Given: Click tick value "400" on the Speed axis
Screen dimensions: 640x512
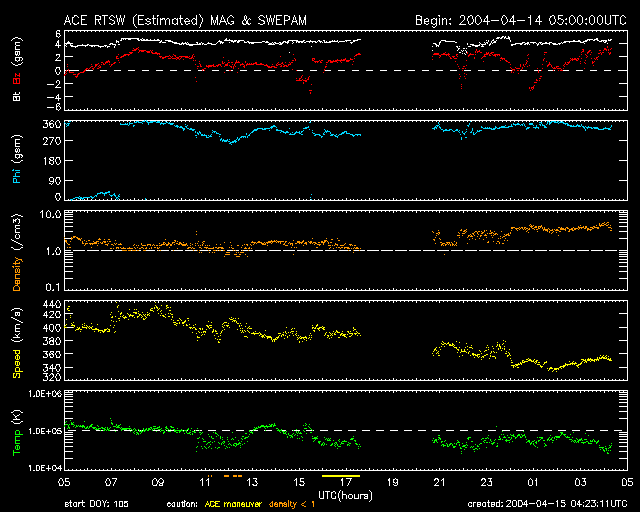Looking at the screenshot, I should (52, 328).
